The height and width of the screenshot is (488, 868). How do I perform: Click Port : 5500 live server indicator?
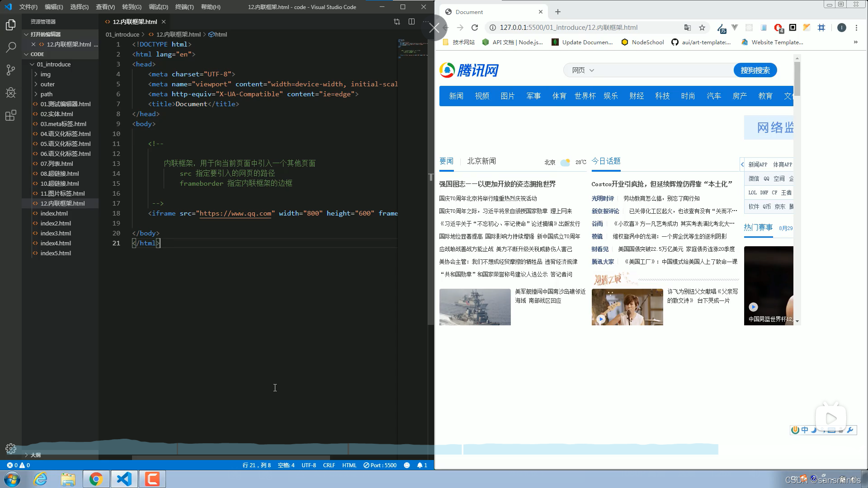pyautogui.click(x=380, y=465)
